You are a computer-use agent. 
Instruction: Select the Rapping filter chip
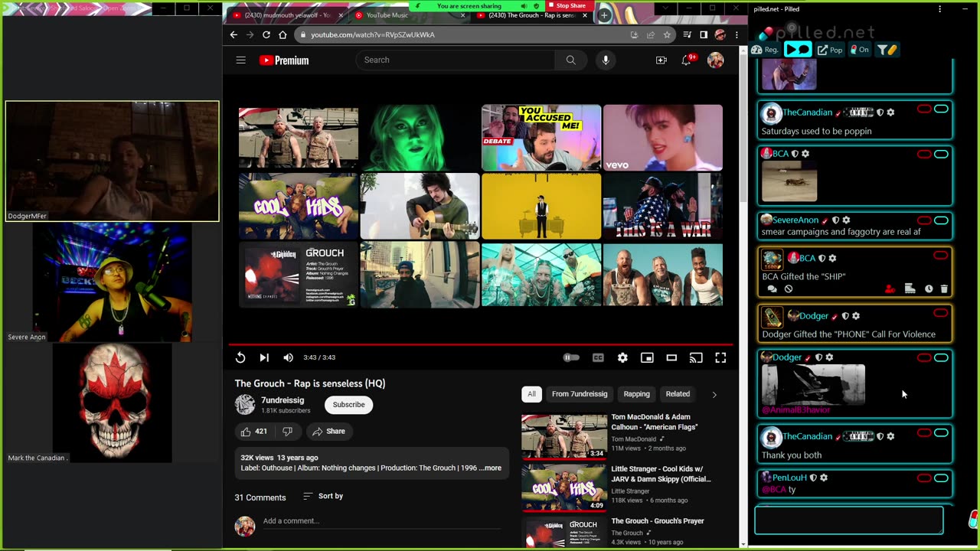636,394
